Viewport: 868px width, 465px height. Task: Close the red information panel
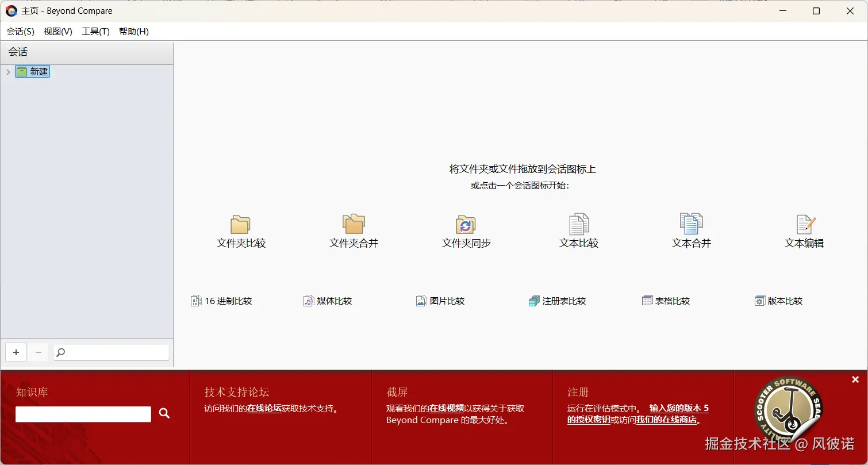point(855,379)
